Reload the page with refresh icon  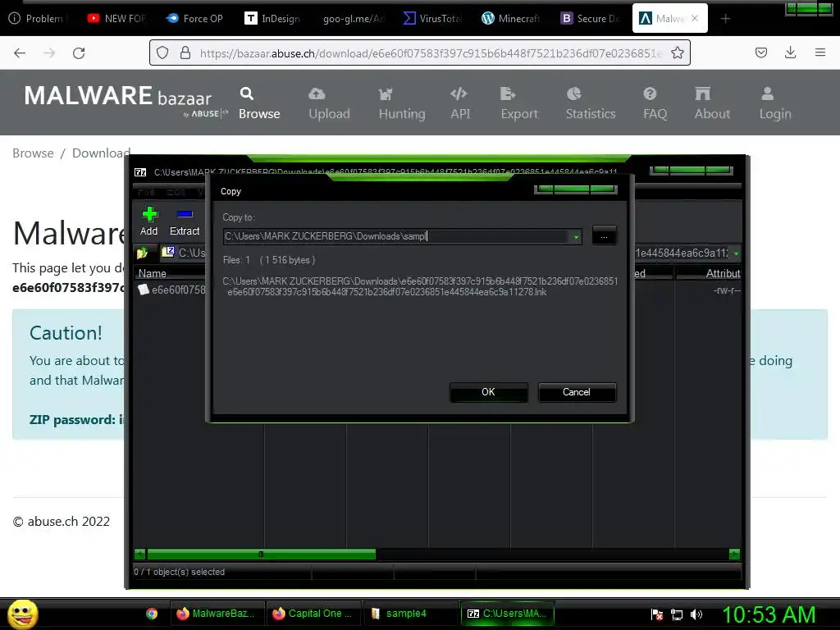point(79,53)
